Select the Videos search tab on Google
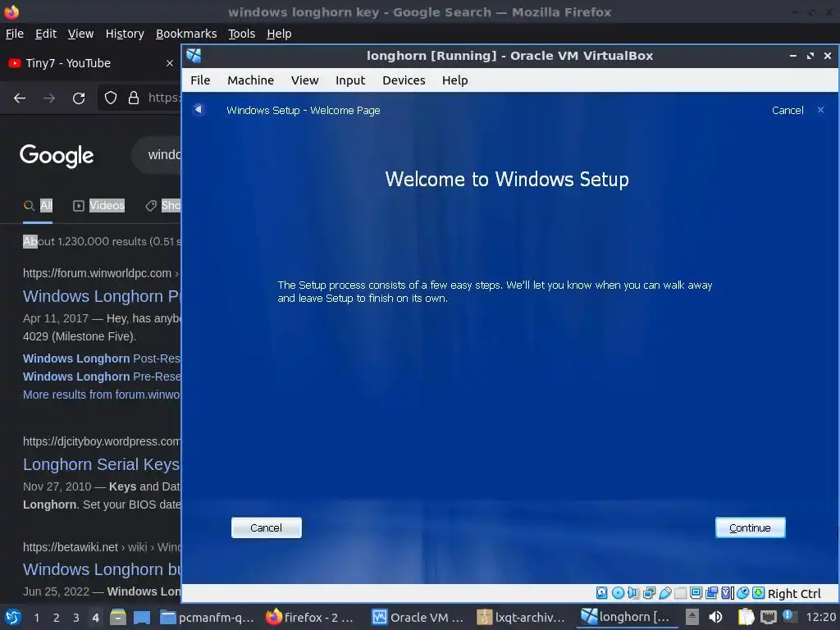This screenshot has height=630, width=840. tap(99, 206)
